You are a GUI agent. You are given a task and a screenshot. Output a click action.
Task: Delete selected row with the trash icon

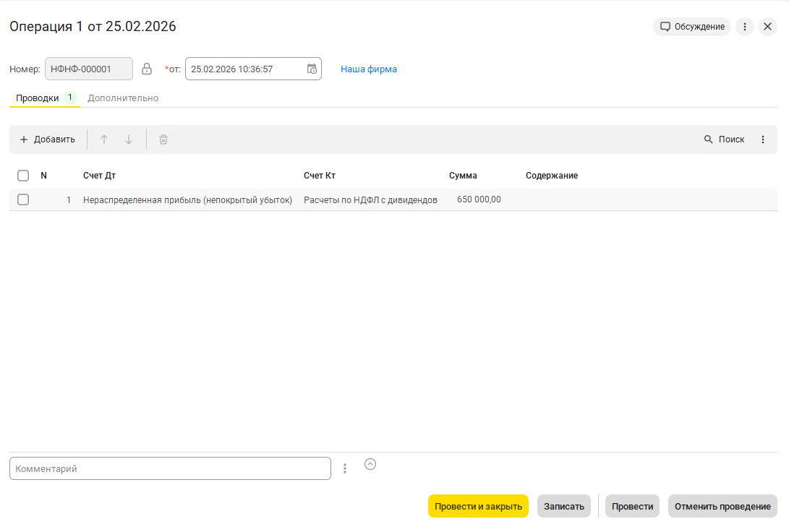(x=163, y=140)
